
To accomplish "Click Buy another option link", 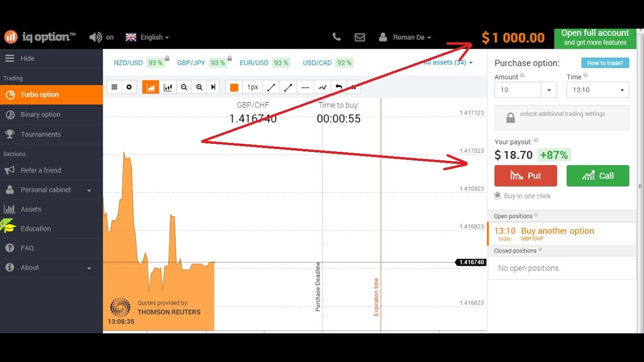I will [557, 231].
